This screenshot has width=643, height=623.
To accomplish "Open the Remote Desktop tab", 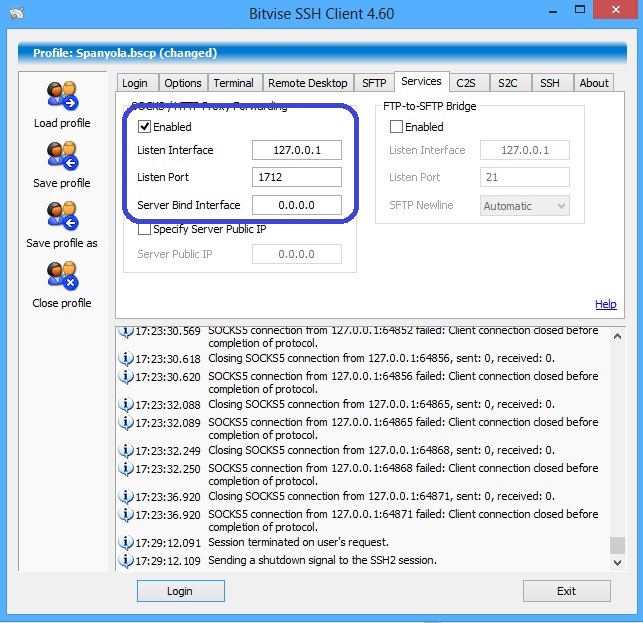I will 308,83.
